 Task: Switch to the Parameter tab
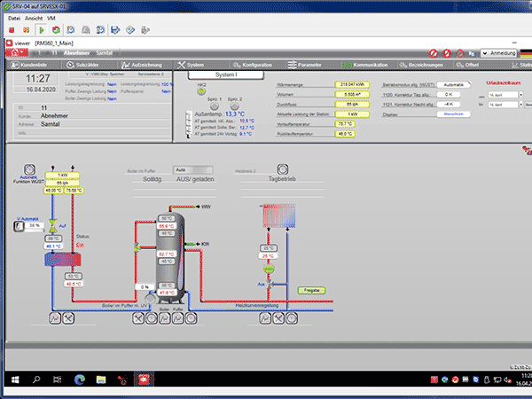pyautogui.click(x=305, y=65)
